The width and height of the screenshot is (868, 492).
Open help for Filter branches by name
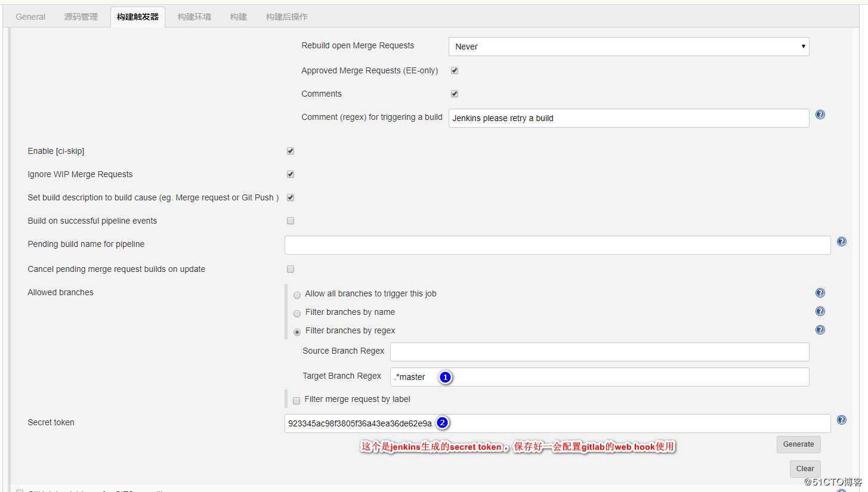[x=820, y=311]
